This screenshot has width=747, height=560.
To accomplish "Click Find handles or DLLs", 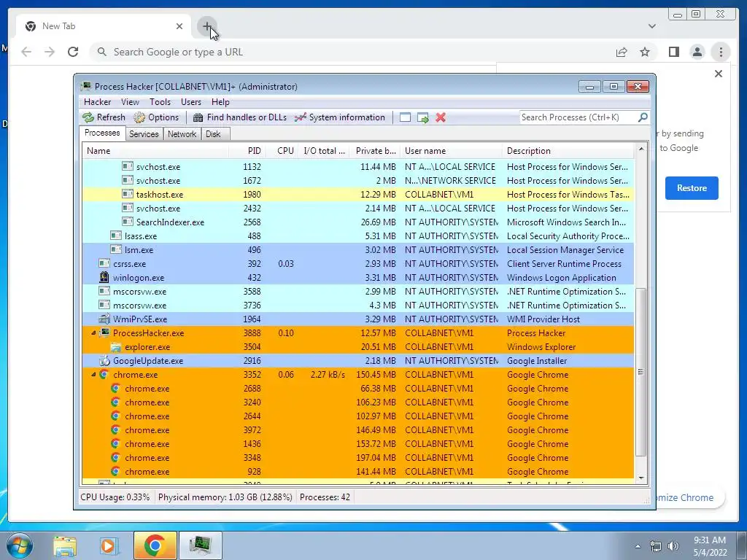I will click(239, 117).
